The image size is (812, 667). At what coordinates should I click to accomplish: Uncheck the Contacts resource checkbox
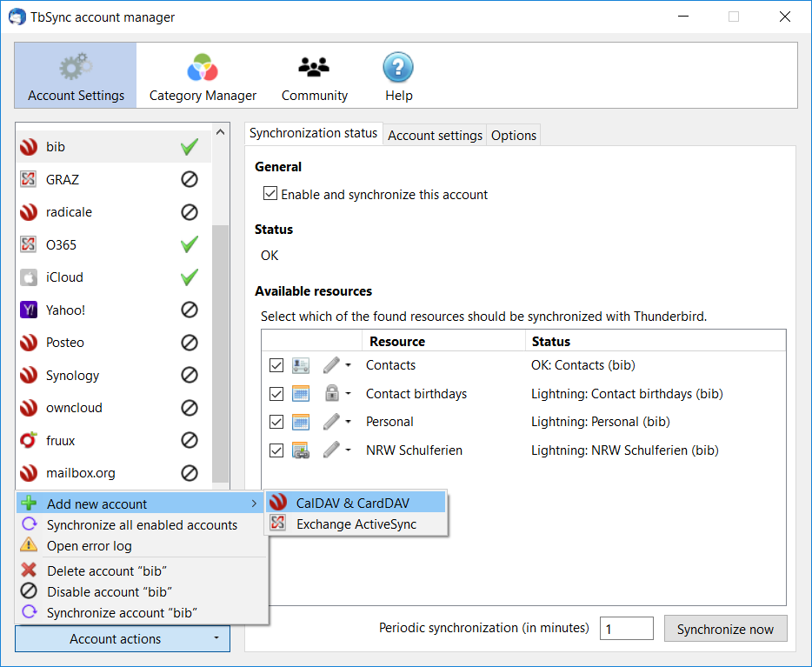tap(276, 365)
